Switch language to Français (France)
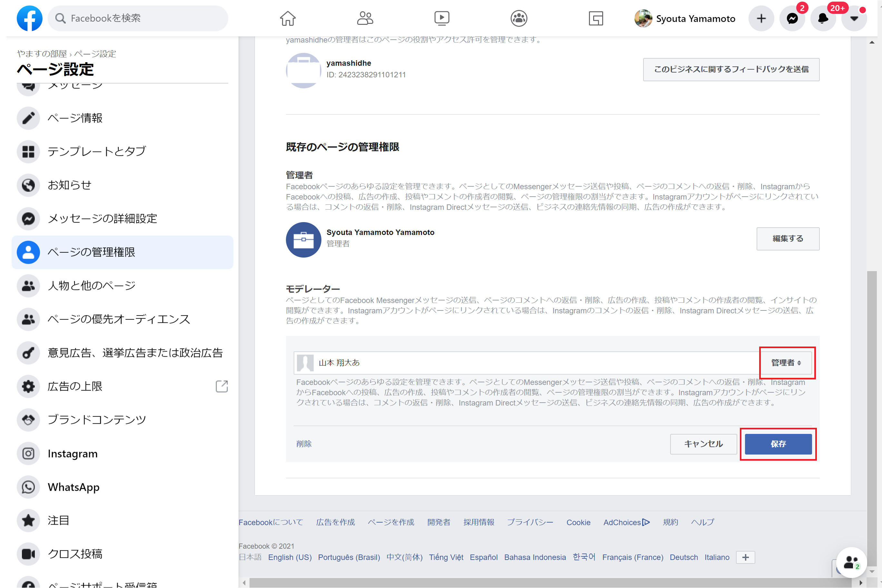This screenshot has height=588, width=882. [x=633, y=558]
